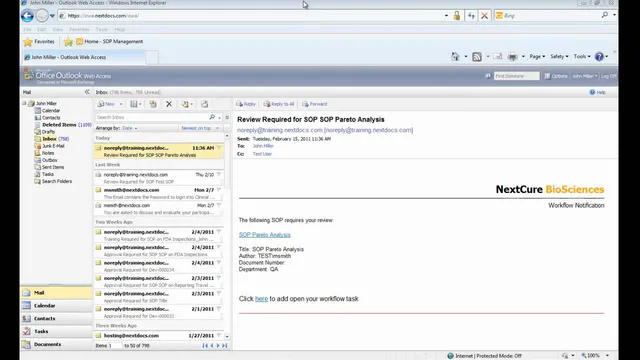Change the Newest on top sort order
Viewport: 640px width, 360px height.
click(x=200, y=128)
